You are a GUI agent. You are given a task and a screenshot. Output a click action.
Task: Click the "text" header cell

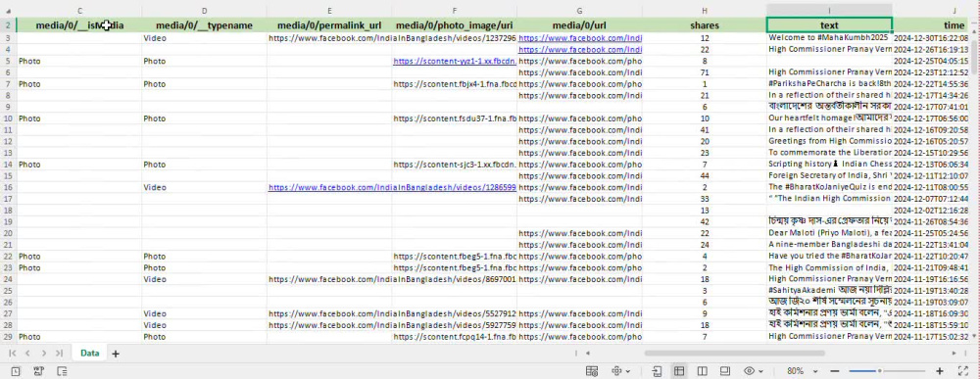pos(829,25)
